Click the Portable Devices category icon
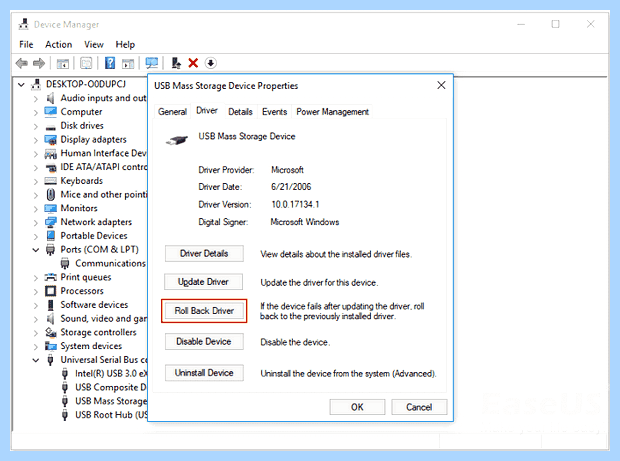 tap(50, 236)
